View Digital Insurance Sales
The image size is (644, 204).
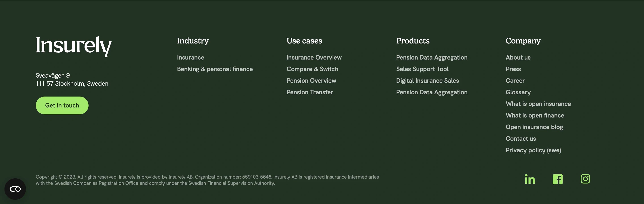coord(428,80)
